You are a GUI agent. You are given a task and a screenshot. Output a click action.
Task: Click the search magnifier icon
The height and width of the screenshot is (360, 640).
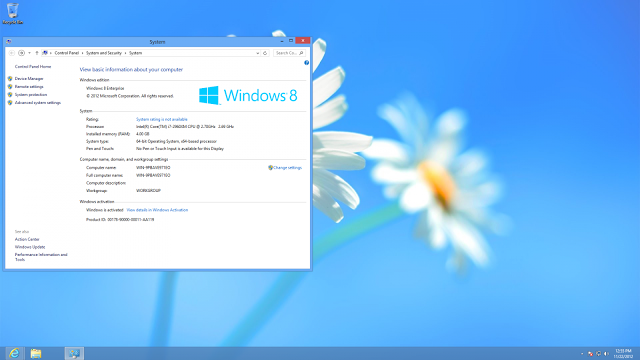(x=301, y=53)
